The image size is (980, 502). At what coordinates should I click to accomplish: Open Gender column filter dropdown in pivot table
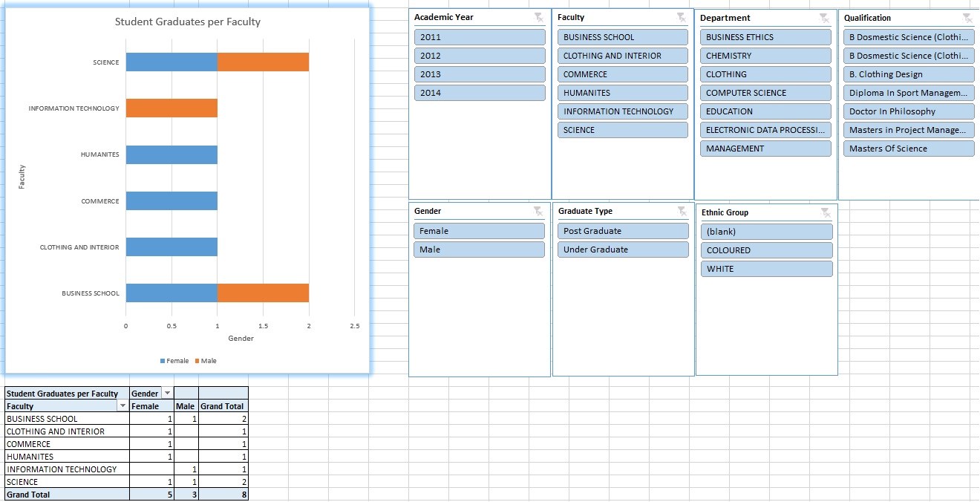click(167, 394)
